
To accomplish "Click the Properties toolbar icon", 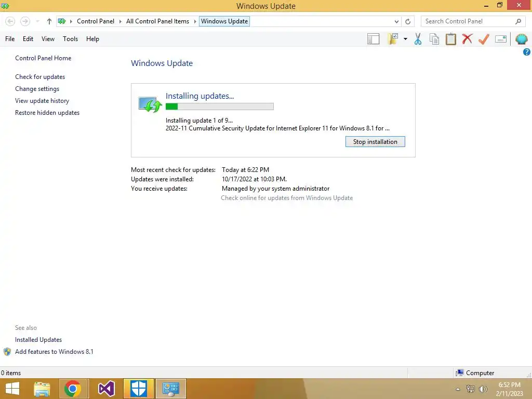I will 501,39.
